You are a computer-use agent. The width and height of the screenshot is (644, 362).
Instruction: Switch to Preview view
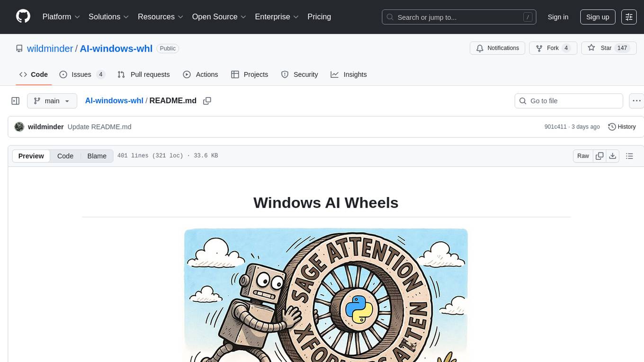31,156
